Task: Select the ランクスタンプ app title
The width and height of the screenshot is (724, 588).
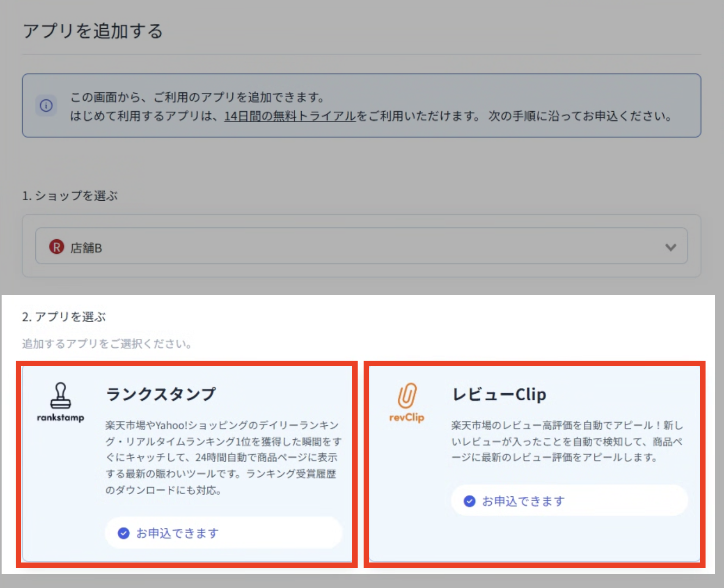Action: pos(161,394)
